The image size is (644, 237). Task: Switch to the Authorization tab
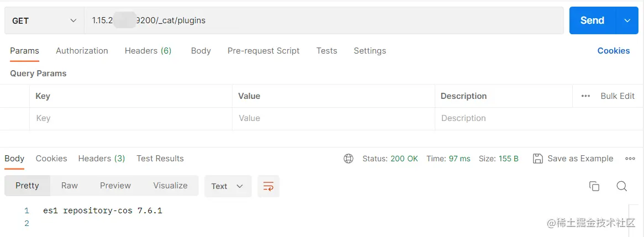click(82, 51)
